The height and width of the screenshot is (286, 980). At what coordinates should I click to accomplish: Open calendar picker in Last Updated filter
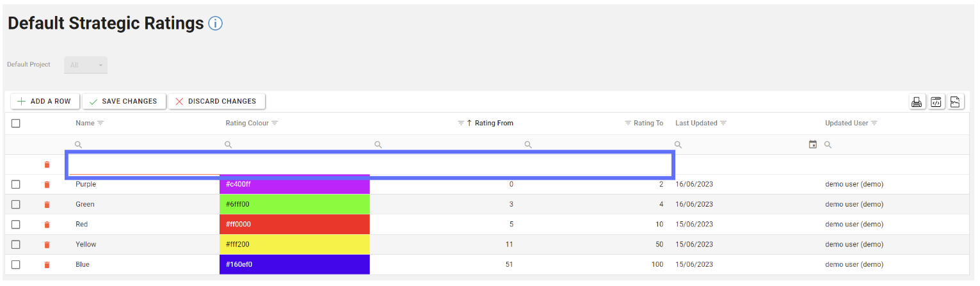pos(813,145)
